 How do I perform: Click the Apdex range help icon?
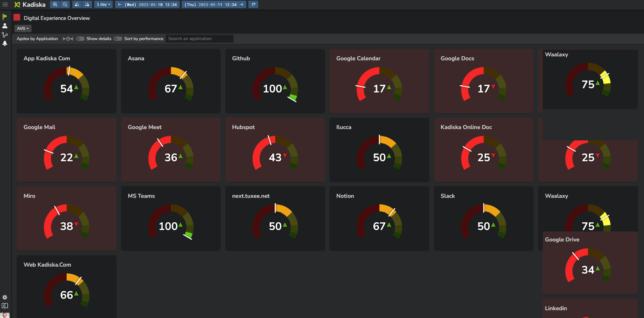(68, 39)
